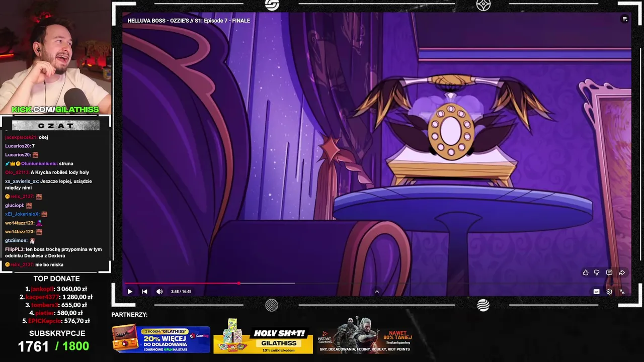Click the third donor entry 655,00 zł
644x362 pixels.
(56, 305)
